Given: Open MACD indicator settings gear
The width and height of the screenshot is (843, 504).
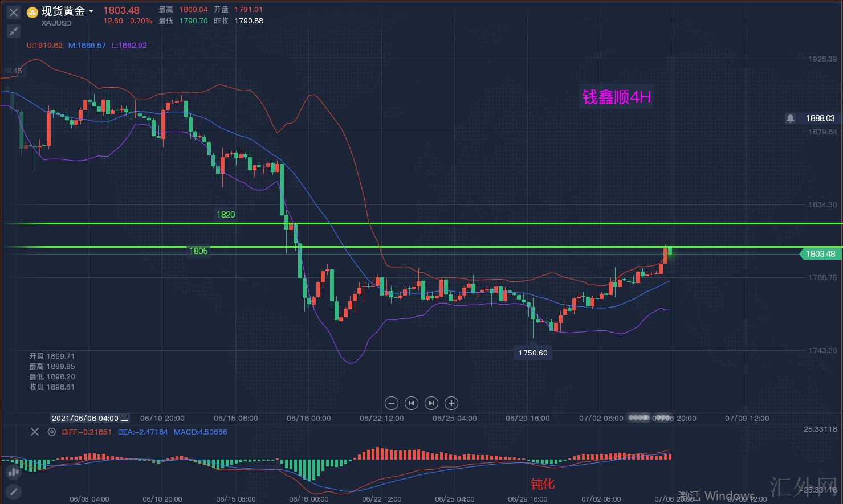Looking at the screenshot, I should (52, 432).
